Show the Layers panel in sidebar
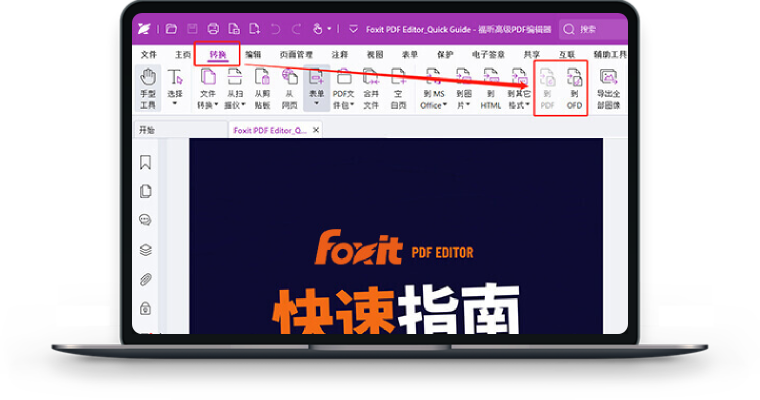The image size is (760, 400). click(x=146, y=249)
